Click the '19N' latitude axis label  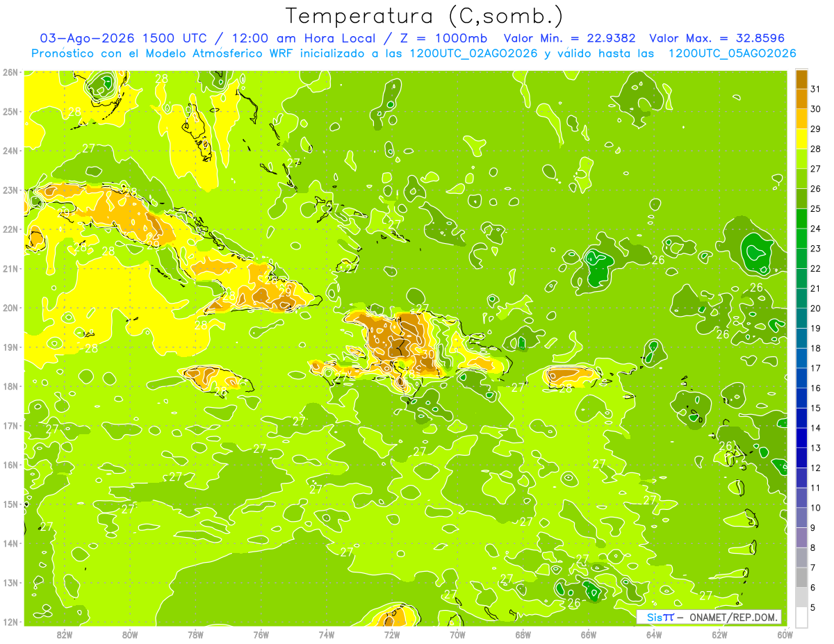click(10, 347)
